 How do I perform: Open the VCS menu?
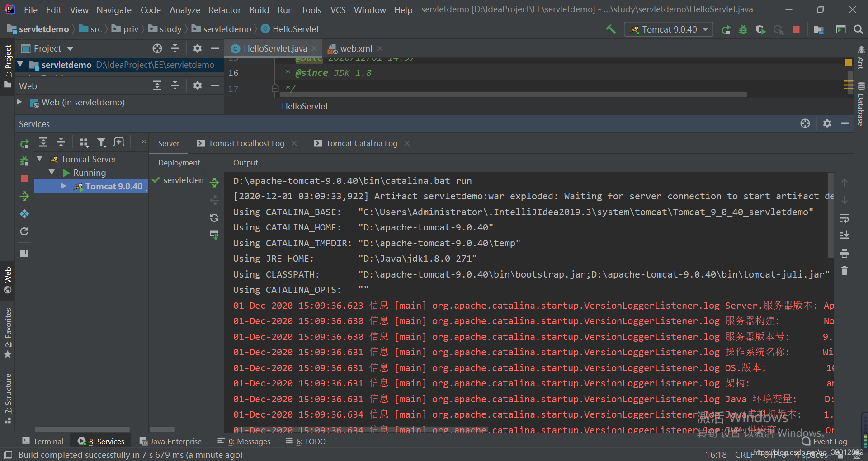[338, 10]
